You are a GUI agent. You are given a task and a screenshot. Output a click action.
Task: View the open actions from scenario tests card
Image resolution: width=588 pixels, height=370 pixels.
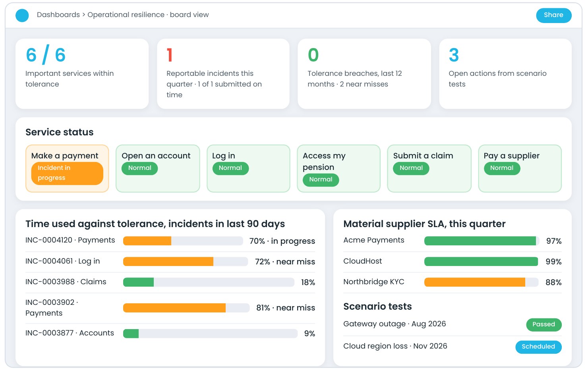point(505,74)
